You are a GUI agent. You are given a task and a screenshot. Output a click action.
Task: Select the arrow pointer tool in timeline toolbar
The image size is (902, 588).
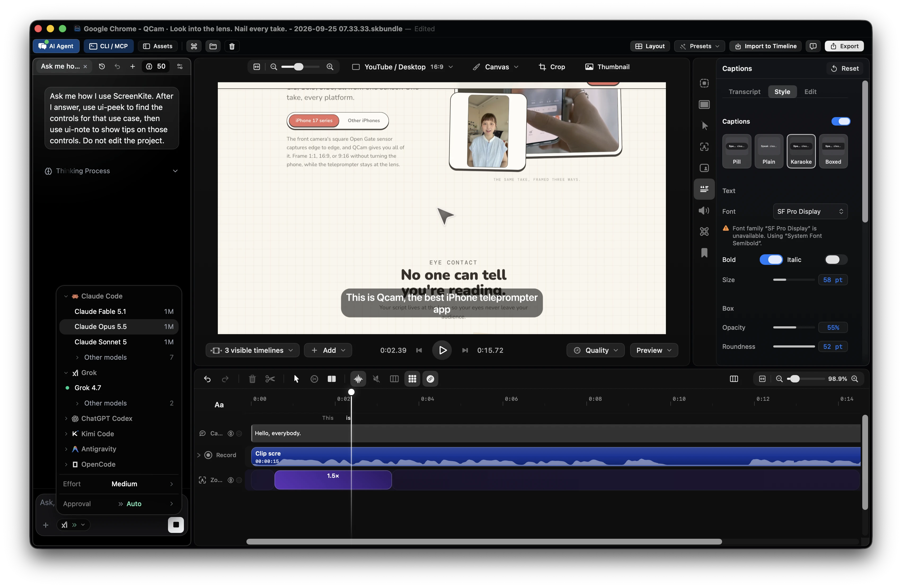coord(296,379)
